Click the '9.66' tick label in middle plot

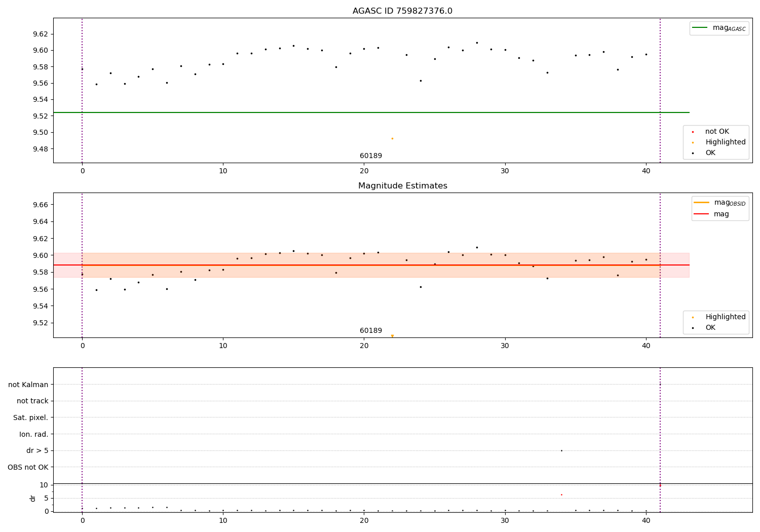click(x=41, y=205)
